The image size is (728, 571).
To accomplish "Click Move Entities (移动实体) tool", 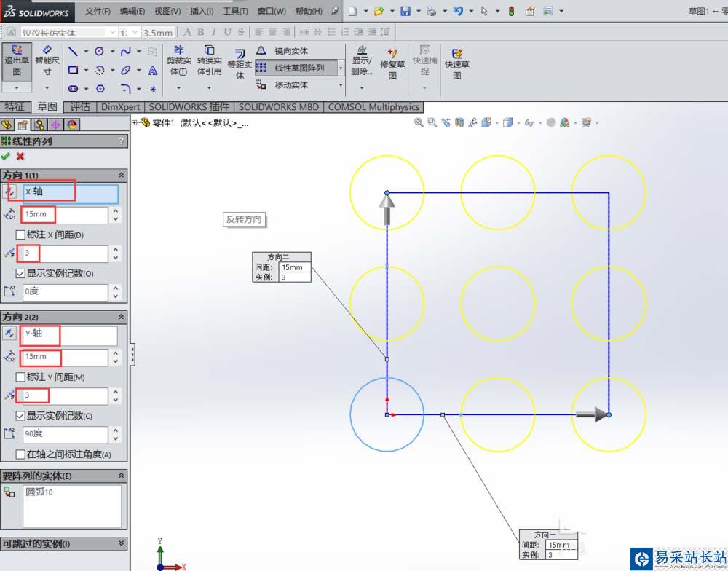I will pyautogui.click(x=282, y=85).
